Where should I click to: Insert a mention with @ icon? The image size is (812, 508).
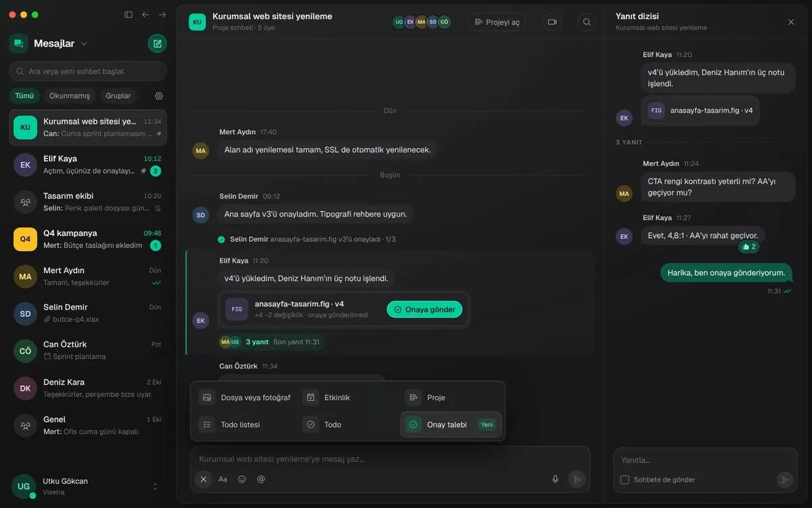pos(261,479)
